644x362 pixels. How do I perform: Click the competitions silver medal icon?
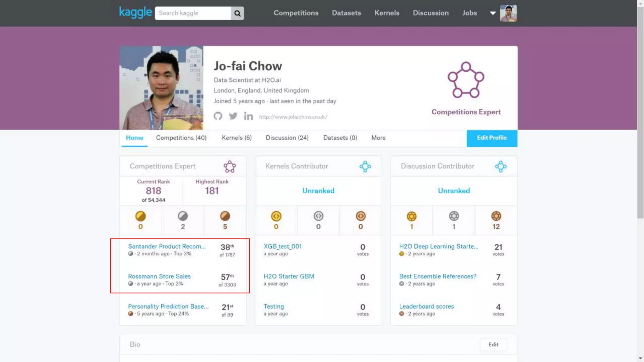[x=183, y=216]
